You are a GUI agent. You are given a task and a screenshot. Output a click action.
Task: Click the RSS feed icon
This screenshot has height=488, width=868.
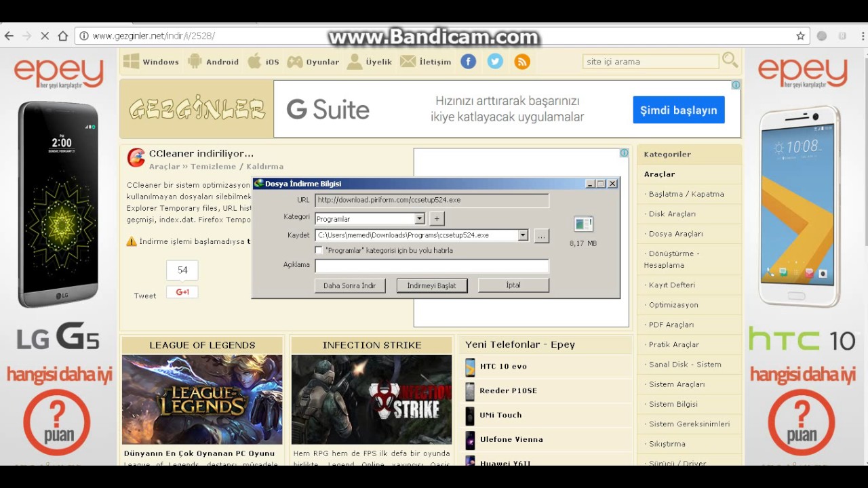pyautogui.click(x=521, y=62)
